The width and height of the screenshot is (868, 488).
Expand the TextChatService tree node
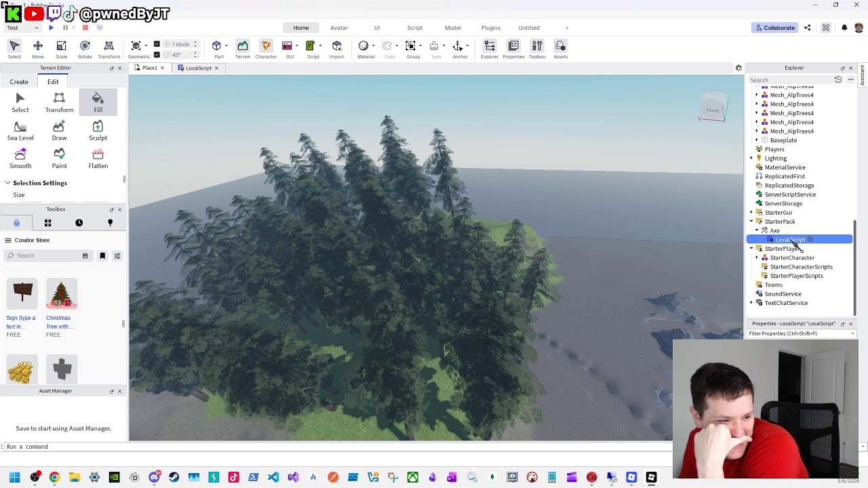click(x=751, y=303)
